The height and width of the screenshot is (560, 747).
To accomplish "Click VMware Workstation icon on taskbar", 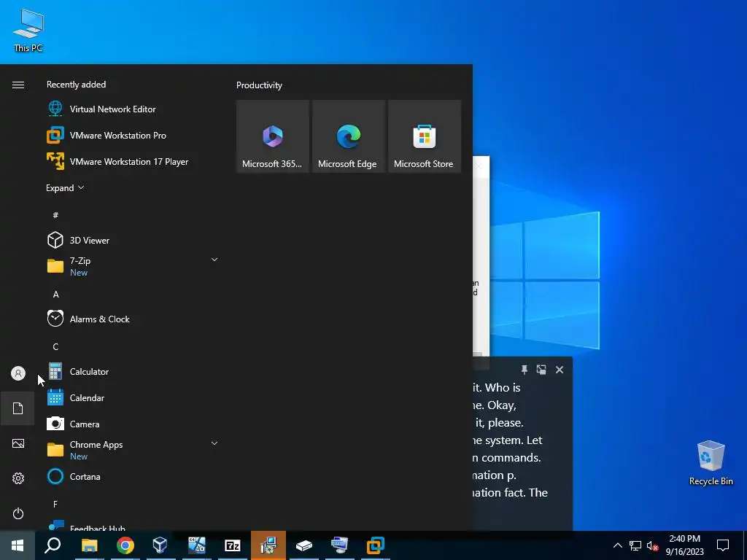I will pyautogui.click(x=376, y=545).
